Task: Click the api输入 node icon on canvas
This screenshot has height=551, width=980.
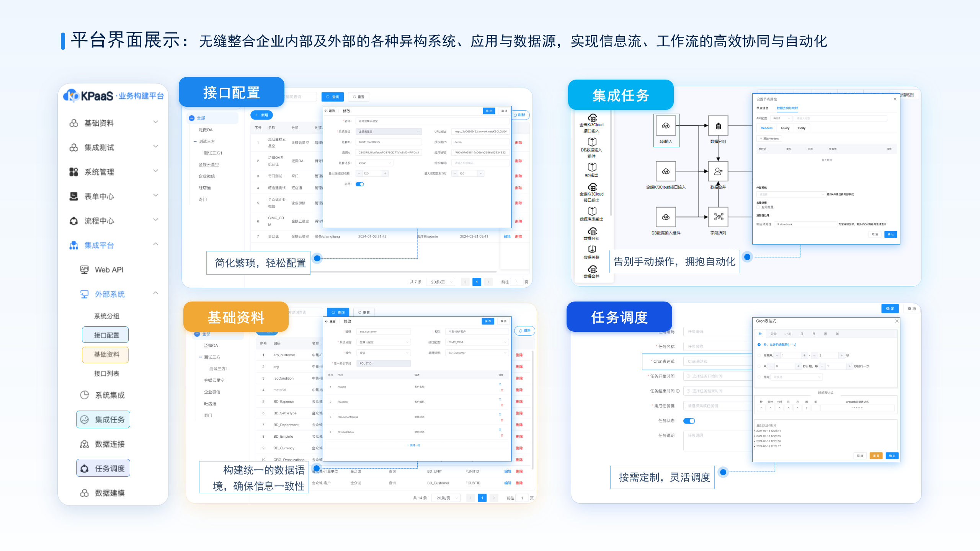Action: pos(666,126)
